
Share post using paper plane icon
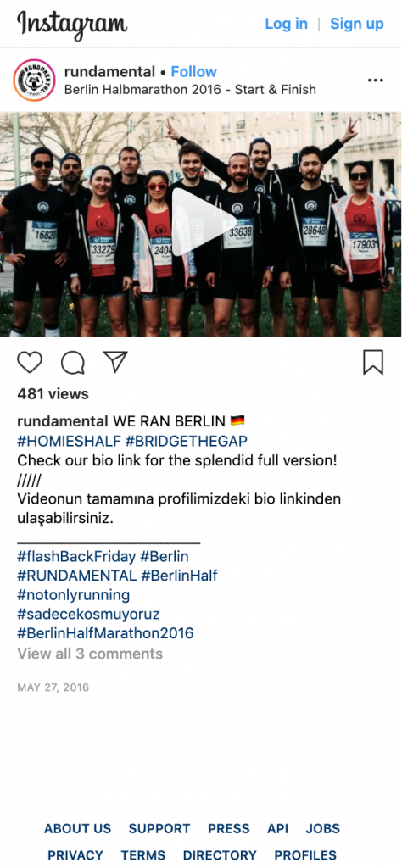pos(115,362)
